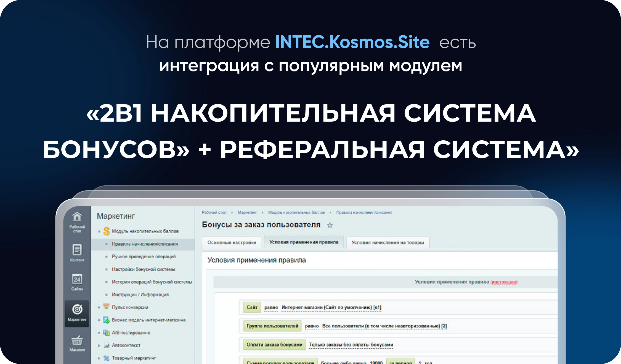Collapse the Модуль накопительных баллов tree section

click(100, 231)
